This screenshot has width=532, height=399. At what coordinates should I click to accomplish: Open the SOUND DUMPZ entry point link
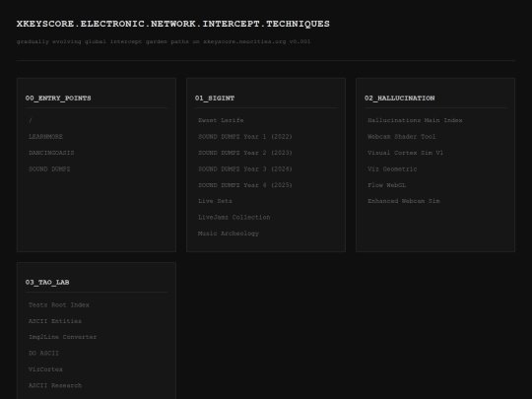click(49, 169)
